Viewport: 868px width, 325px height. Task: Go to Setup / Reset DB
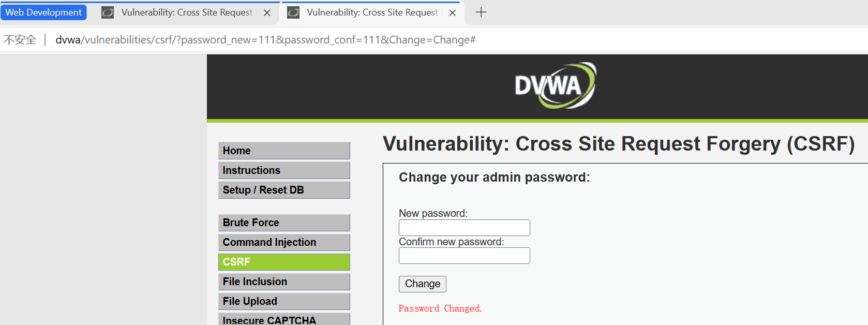tap(284, 190)
